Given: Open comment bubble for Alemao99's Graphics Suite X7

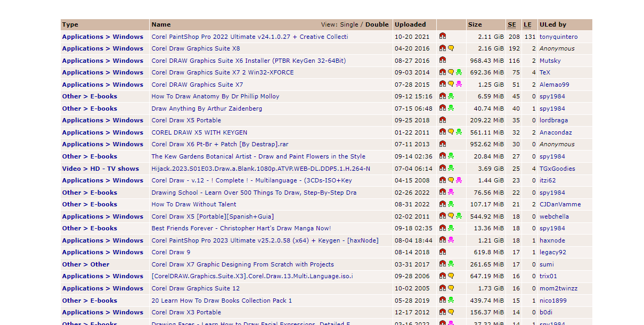Looking at the screenshot, I should tap(451, 84).
